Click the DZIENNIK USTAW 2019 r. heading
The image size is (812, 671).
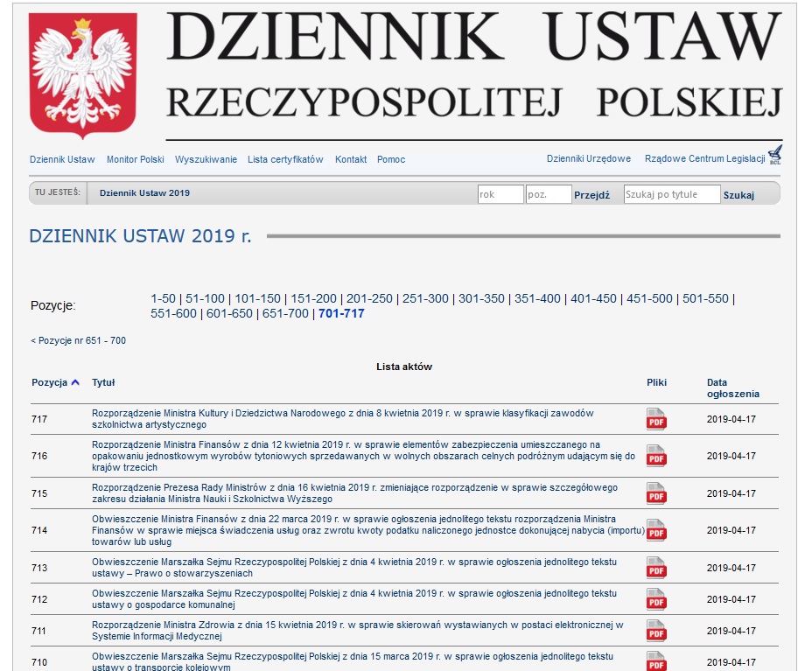(140, 236)
